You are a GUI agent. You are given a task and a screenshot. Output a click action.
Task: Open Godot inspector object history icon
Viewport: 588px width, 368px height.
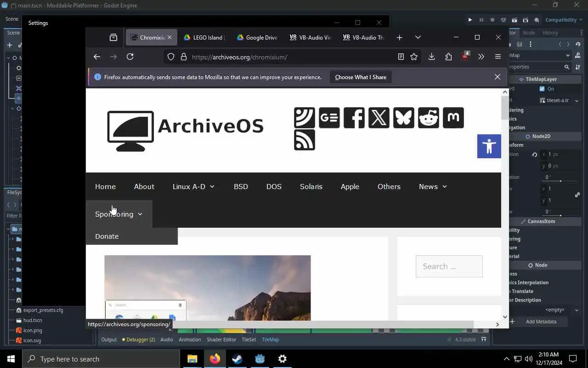(x=578, y=44)
